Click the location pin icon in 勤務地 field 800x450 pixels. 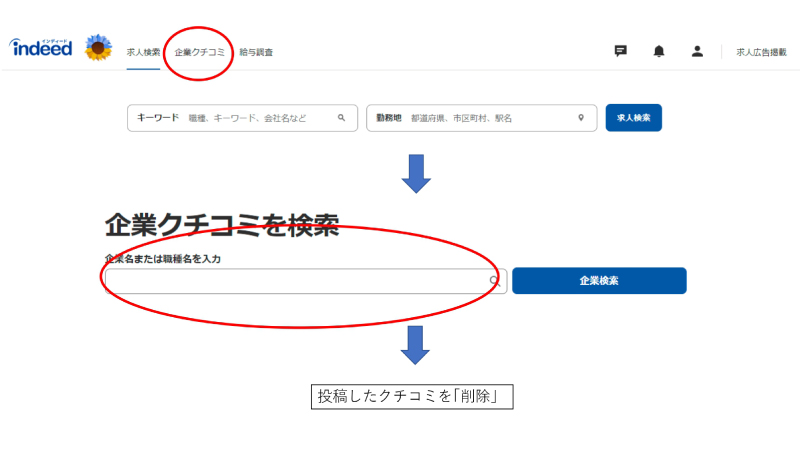pyautogui.click(x=580, y=118)
